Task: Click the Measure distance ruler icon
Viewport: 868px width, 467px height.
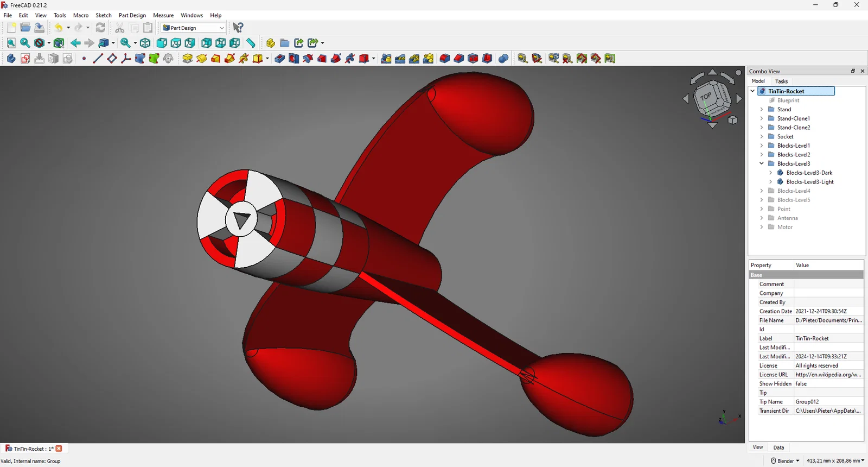Action: pos(251,43)
